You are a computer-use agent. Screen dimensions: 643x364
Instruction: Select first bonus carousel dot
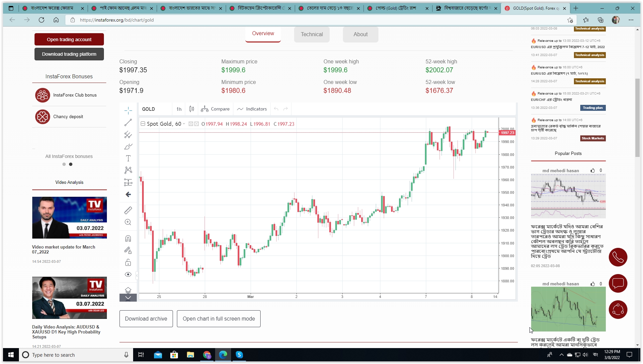64,164
